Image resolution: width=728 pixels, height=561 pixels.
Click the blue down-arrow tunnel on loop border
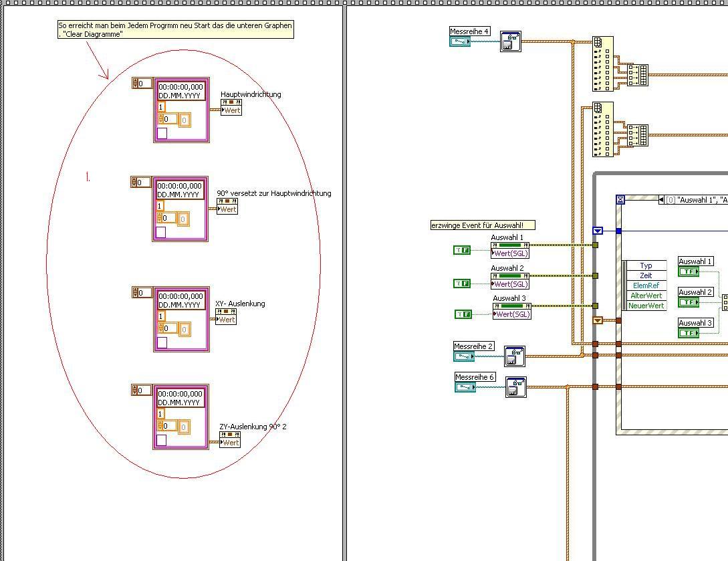tap(598, 231)
